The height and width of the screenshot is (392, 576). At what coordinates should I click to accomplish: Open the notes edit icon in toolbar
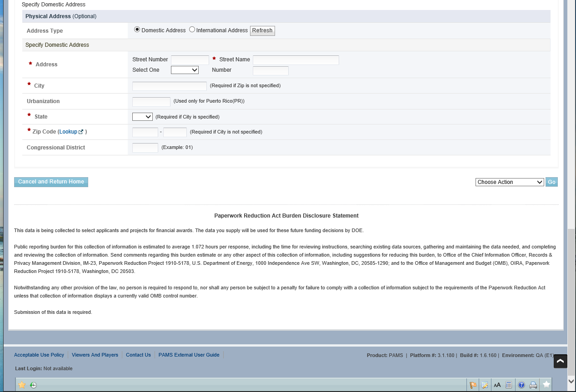pos(485,385)
